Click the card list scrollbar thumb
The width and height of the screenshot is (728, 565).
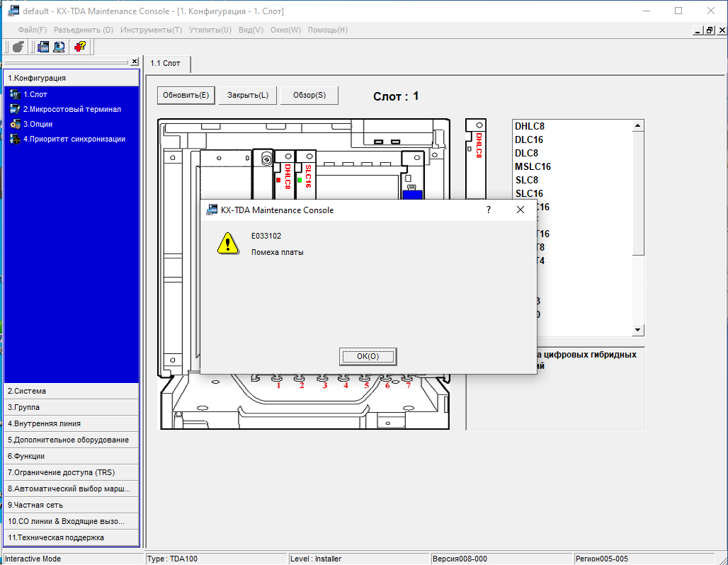click(638, 193)
